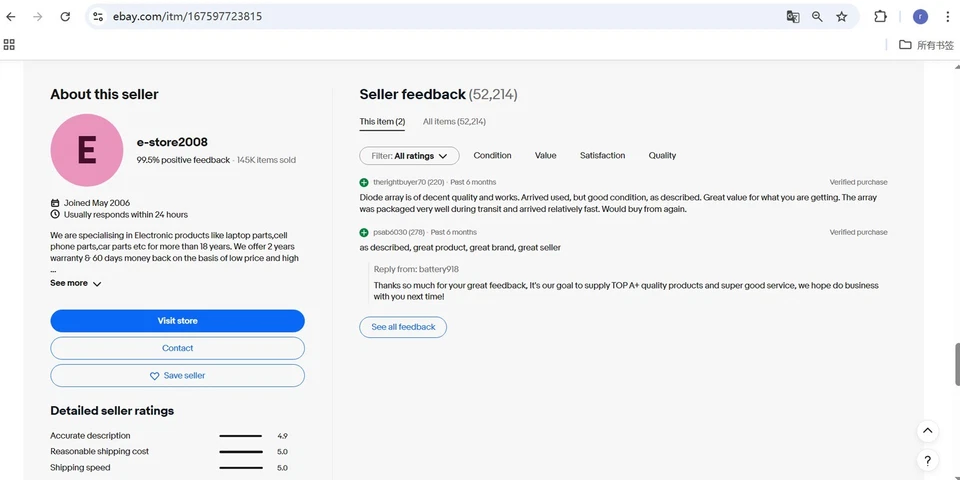Toggle the 'Condition' feedback filter chip
The height and width of the screenshot is (480, 960).
[492, 156]
